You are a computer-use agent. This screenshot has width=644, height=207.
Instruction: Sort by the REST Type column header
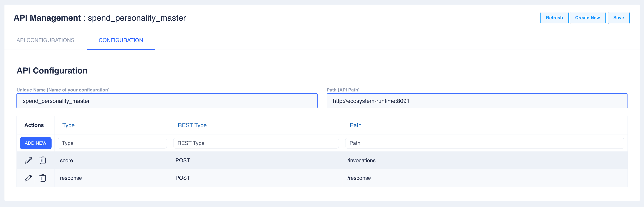coord(192,125)
